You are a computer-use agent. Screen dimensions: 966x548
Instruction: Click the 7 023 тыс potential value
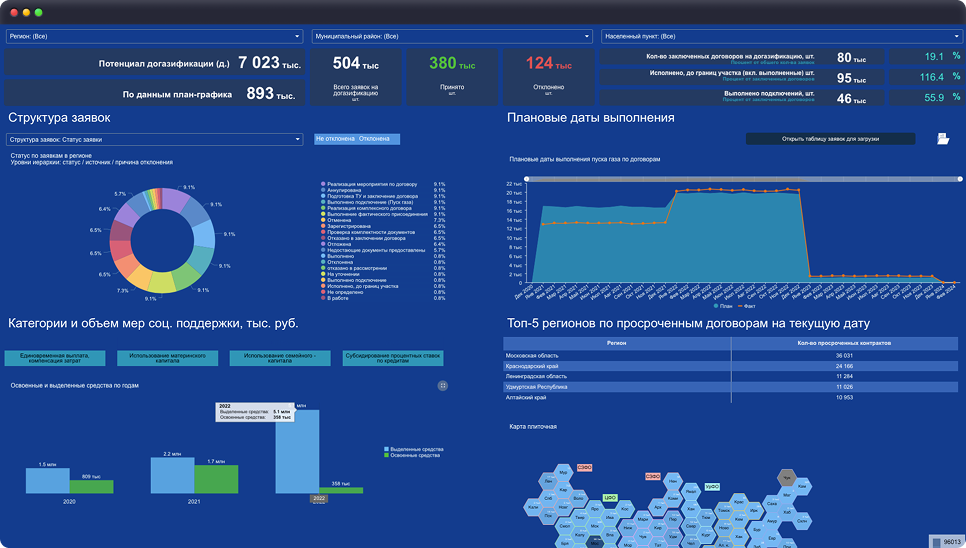[x=269, y=63]
